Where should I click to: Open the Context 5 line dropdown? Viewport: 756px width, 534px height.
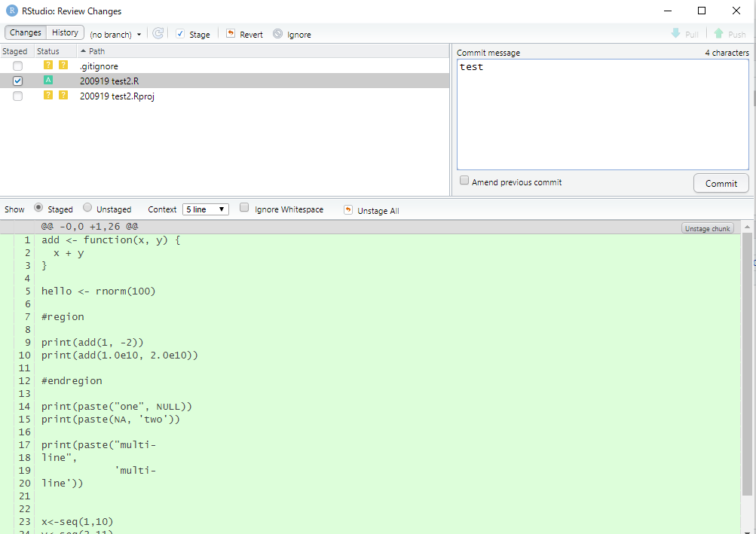(205, 209)
